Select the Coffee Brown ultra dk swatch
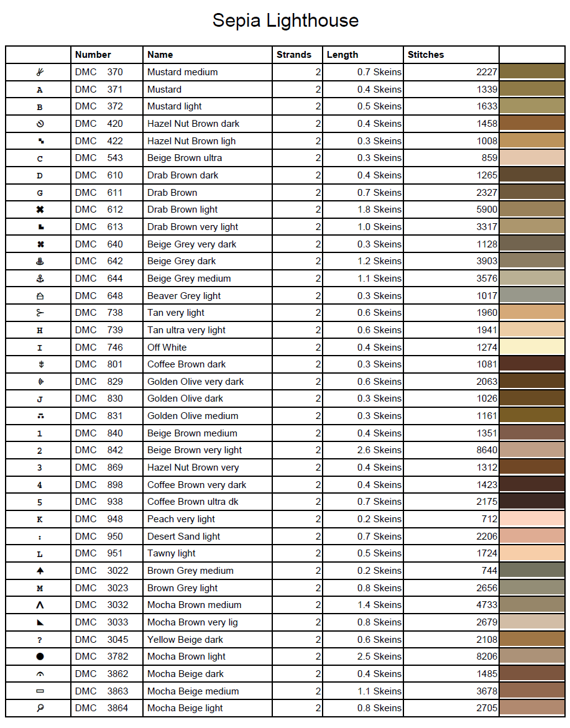570x728 pixels. pos(531,502)
